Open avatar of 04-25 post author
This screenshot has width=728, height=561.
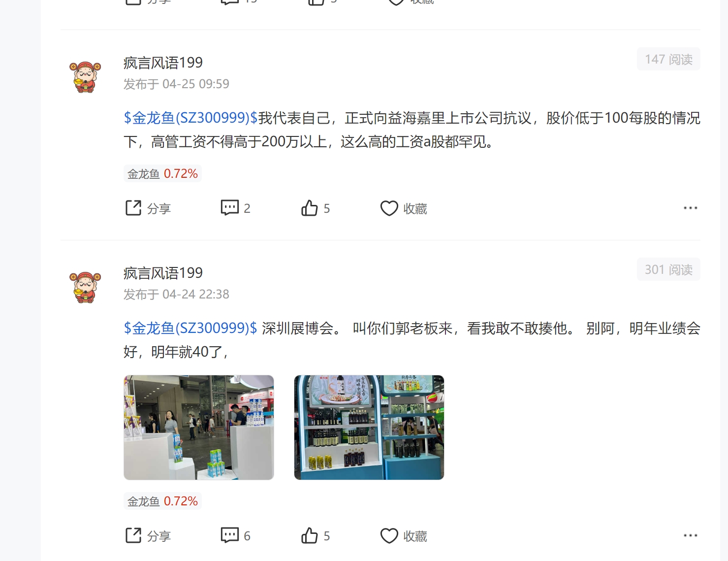coord(85,77)
